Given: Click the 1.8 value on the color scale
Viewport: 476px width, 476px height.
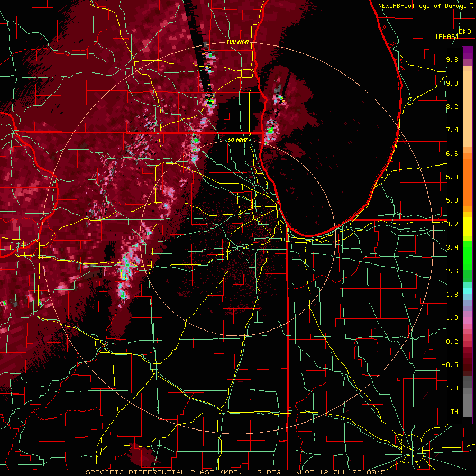Looking at the screenshot, I should click(452, 295).
